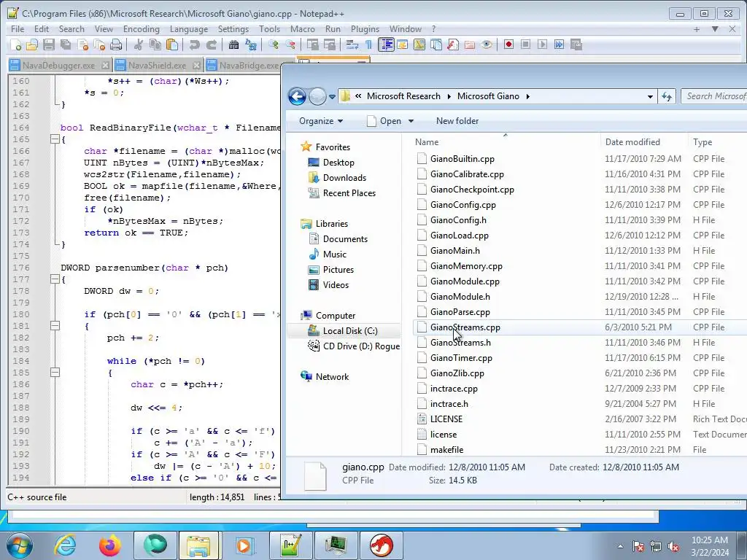Click the Save Recorded Macro icon
This screenshot has height=560, width=747.
[576, 44]
